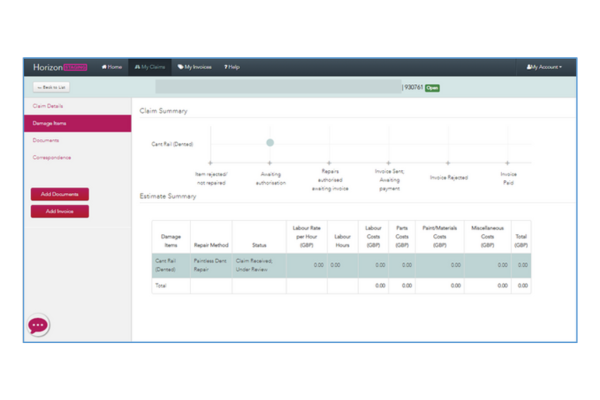Click the claim number 930761
Screen dimensions: 600x400
(414, 88)
